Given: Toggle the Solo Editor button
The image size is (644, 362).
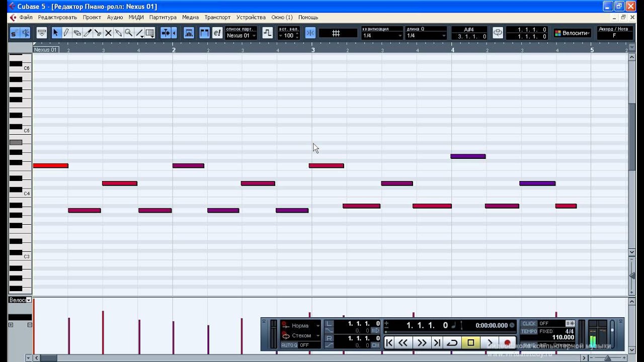Looking at the screenshot, I should tap(14, 33).
